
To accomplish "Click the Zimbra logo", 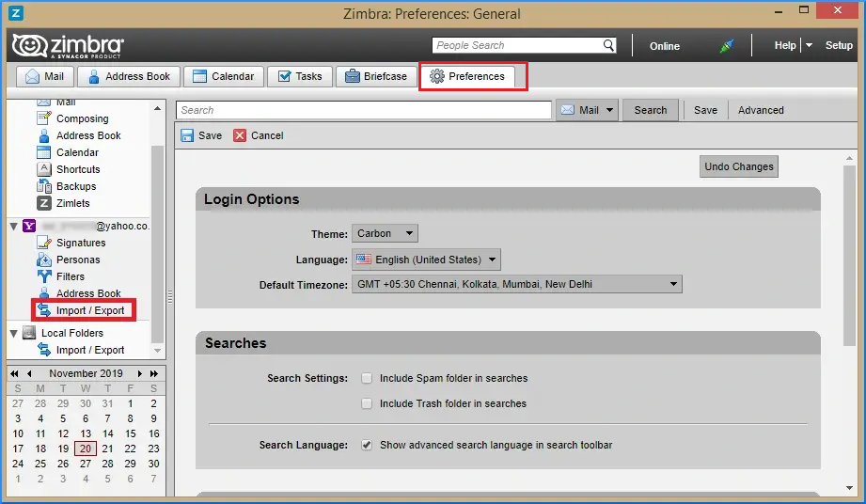I will pyautogui.click(x=68, y=46).
